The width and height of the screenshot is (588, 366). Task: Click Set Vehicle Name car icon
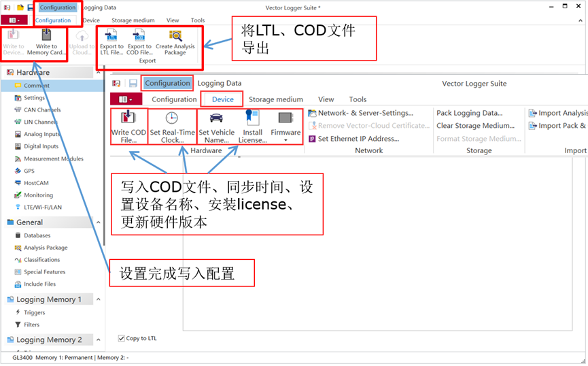[216, 118]
